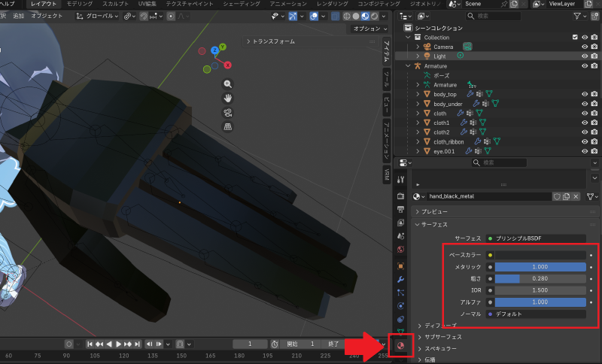
Task: Open the Modifier properties wrench tab
Action: [x=401, y=279]
